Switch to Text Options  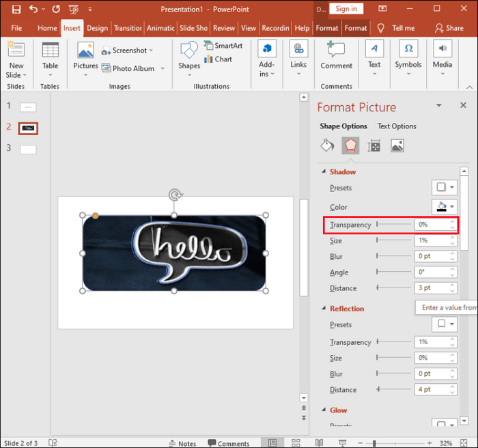point(397,126)
